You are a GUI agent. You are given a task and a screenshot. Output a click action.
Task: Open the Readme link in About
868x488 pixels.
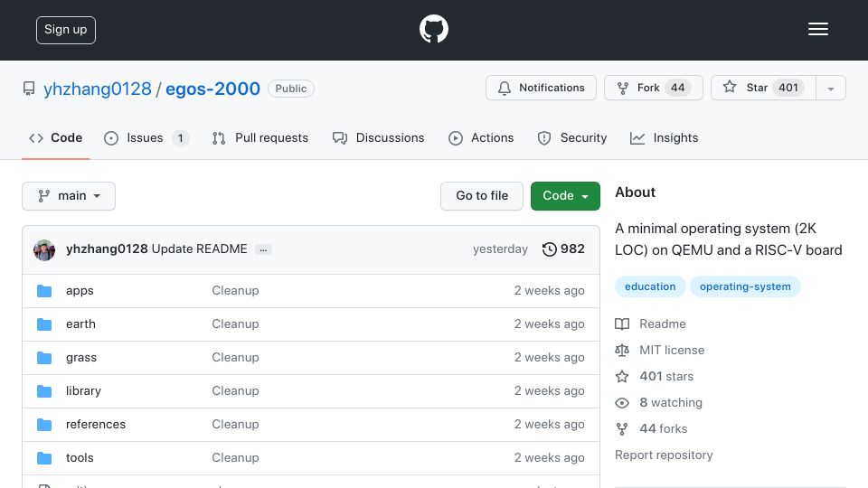click(x=662, y=324)
